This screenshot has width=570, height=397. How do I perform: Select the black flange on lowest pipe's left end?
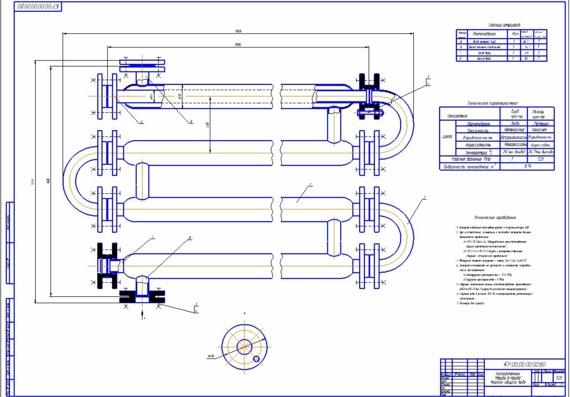[108, 266]
